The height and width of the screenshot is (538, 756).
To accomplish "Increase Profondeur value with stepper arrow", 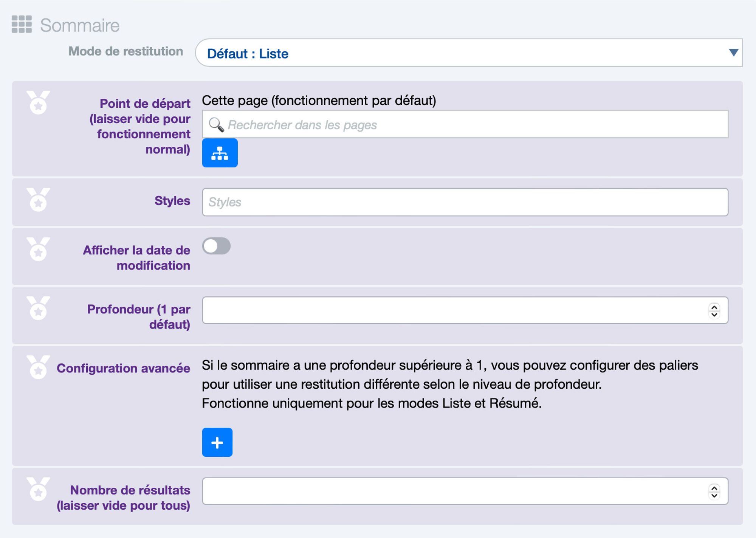I will point(714,307).
